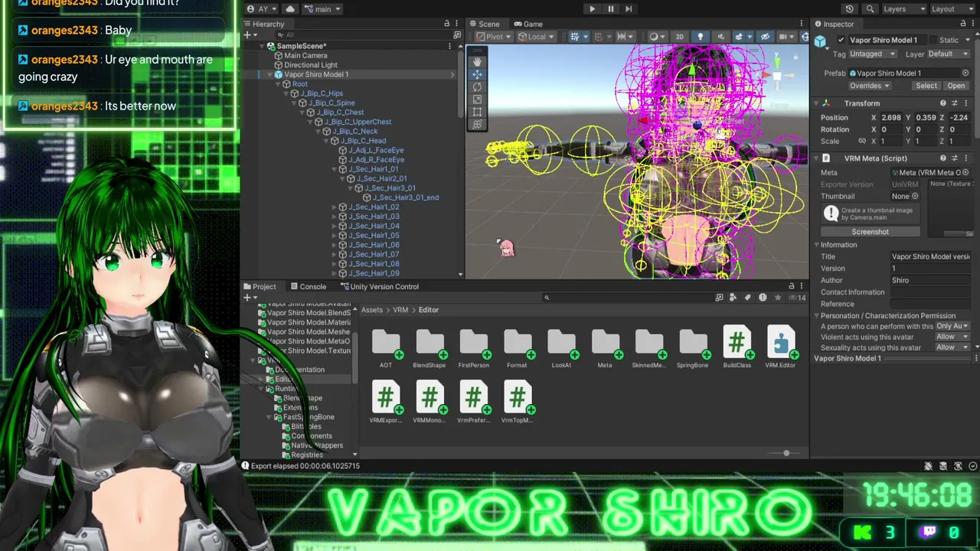Open the Scene draw mode dropdown
The height and width of the screenshot is (551, 980).
657,37
